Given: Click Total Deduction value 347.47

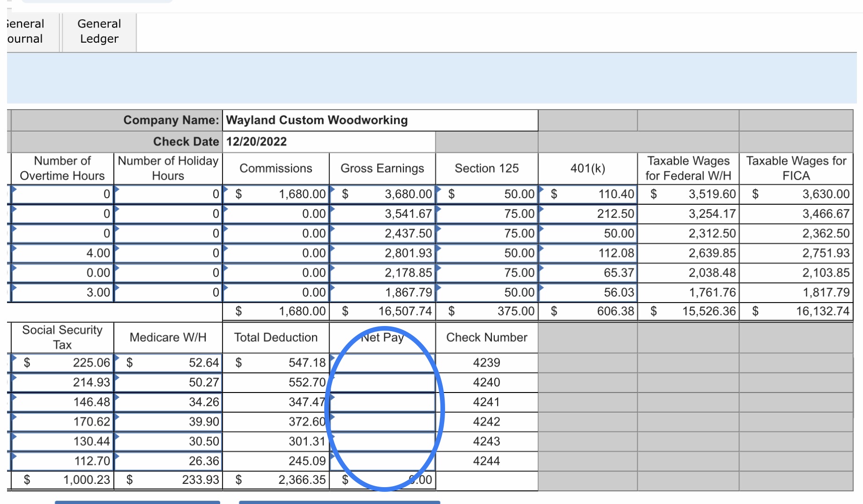Looking at the screenshot, I should [276, 402].
